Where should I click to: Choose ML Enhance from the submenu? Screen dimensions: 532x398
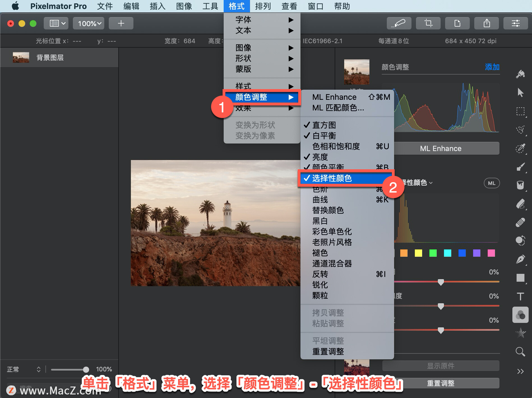[347, 97]
